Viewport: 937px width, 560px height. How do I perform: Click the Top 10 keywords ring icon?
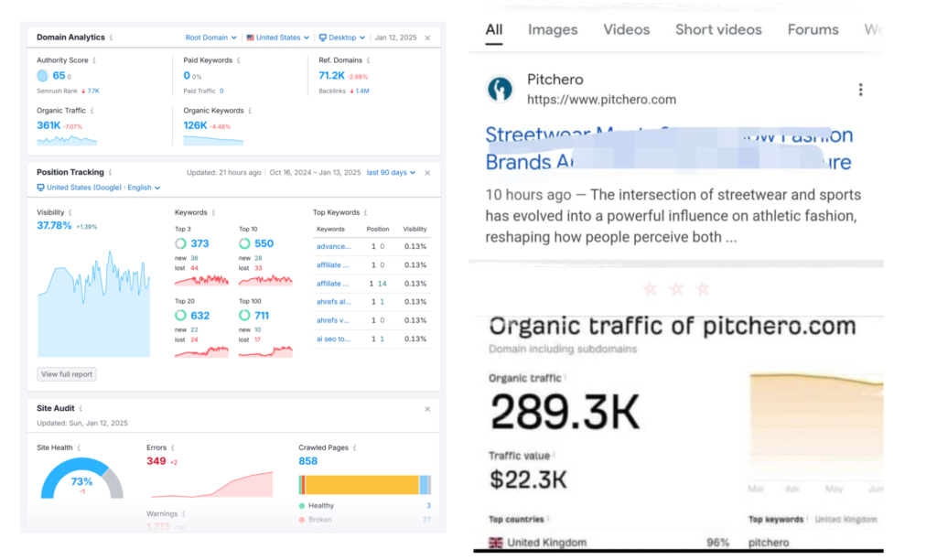coord(244,243)
